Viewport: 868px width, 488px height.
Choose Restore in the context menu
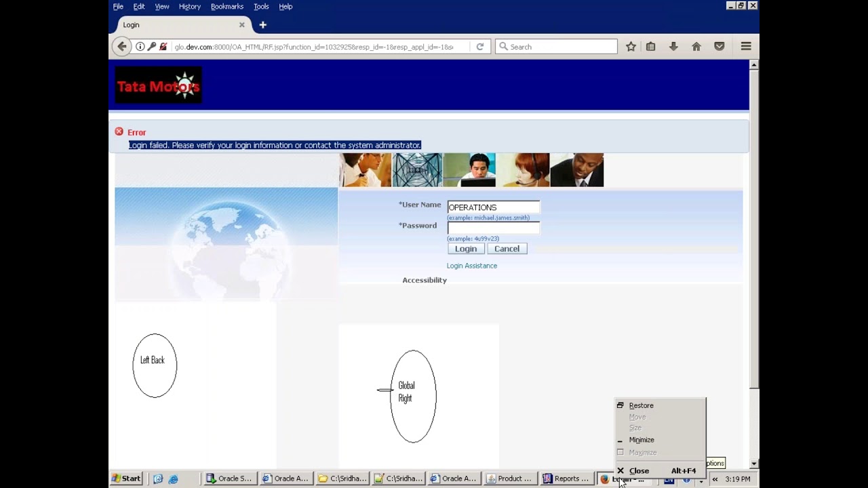660,405
